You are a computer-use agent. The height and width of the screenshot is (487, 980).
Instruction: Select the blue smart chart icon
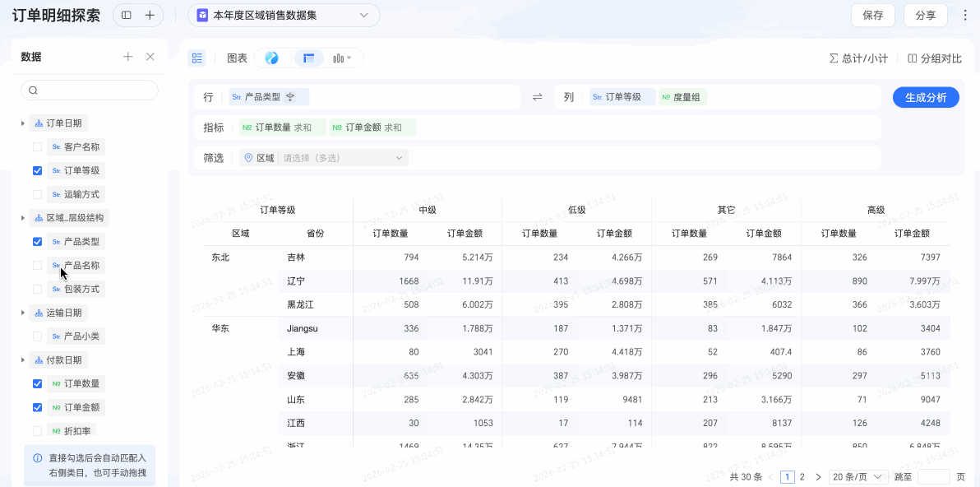click(271, 58)
